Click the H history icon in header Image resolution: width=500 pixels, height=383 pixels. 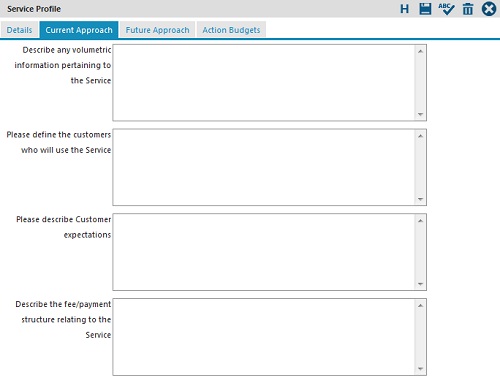404,9
